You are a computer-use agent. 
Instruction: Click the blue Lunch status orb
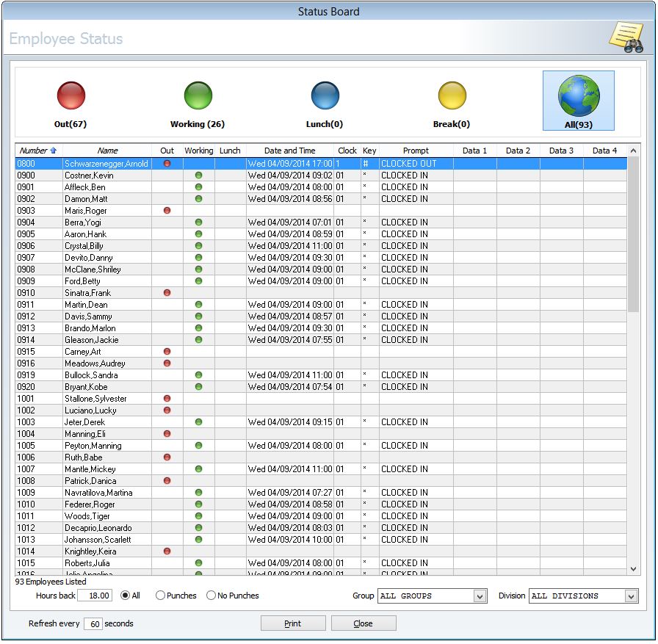point(325,96)
